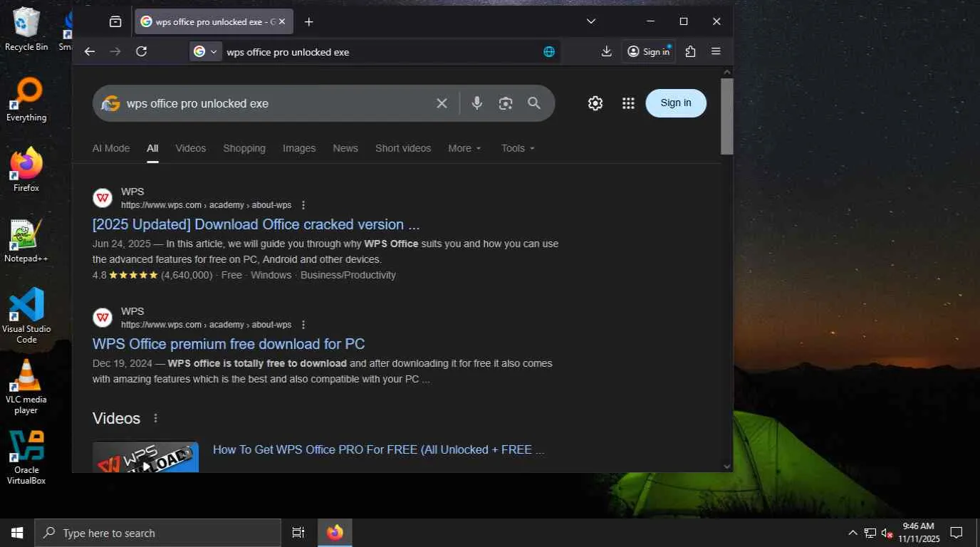Play the WPS video thumbnail
Viewport: 980px width, 547px height.
pos(145,457)
